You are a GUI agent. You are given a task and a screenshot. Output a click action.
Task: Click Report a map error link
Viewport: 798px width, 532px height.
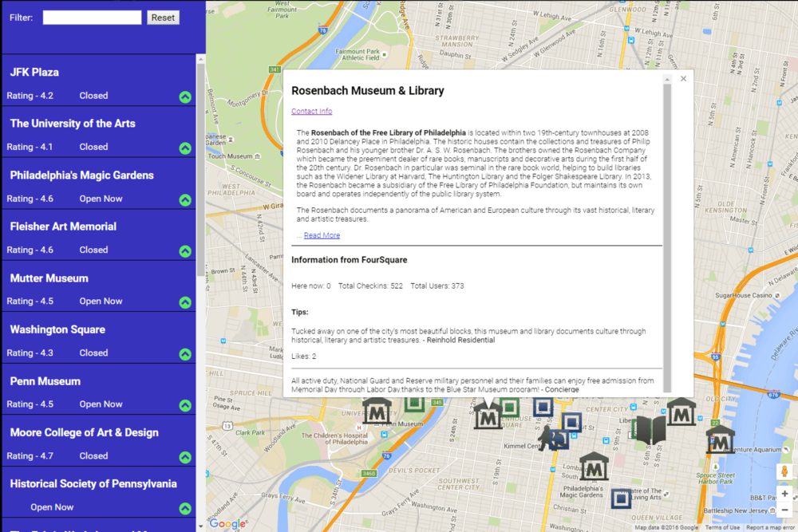pyautogui.click(x=770, y=527)
